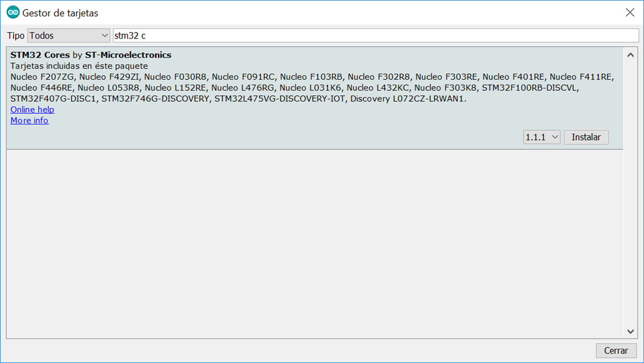Click the "Tarjetas incluidas en éste paquete" text
644x363 pixels.
click(x=79, y=66)
